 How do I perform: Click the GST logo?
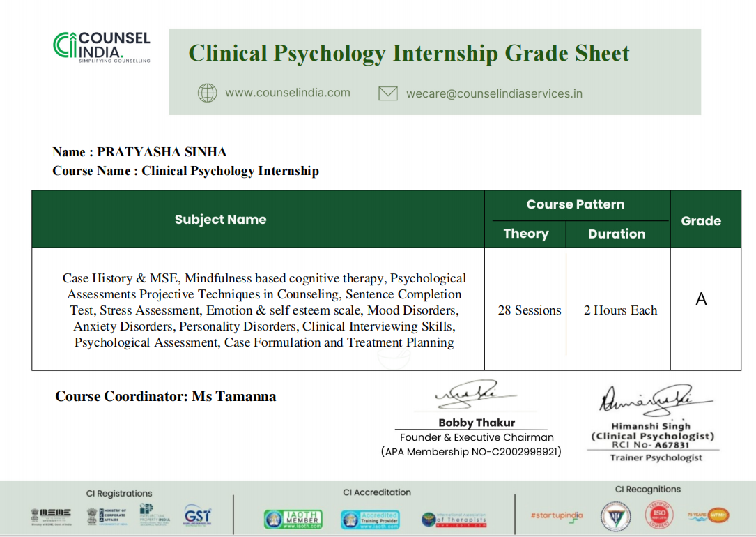[197, 516]
